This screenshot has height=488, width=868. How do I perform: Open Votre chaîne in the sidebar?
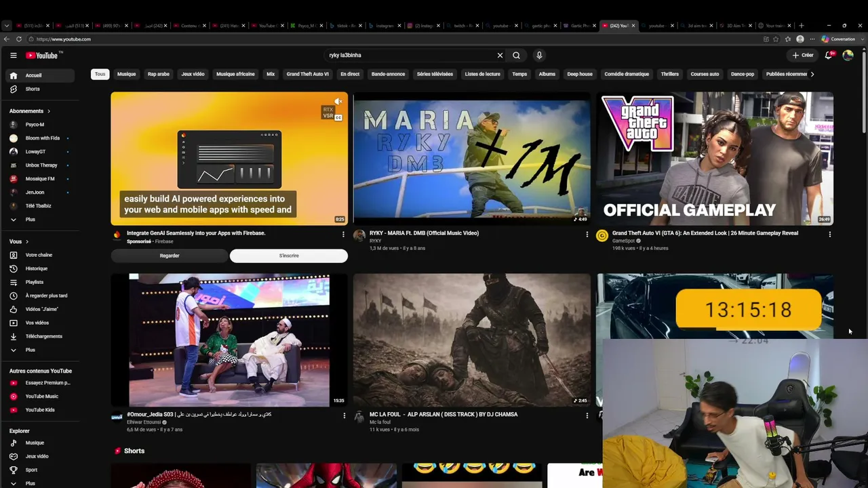coord(38,255)
